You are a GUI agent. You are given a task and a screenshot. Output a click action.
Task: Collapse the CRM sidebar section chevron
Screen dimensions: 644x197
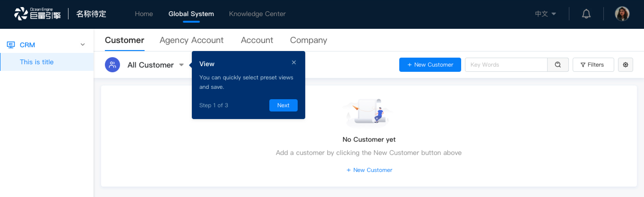[x=82, y=45]
